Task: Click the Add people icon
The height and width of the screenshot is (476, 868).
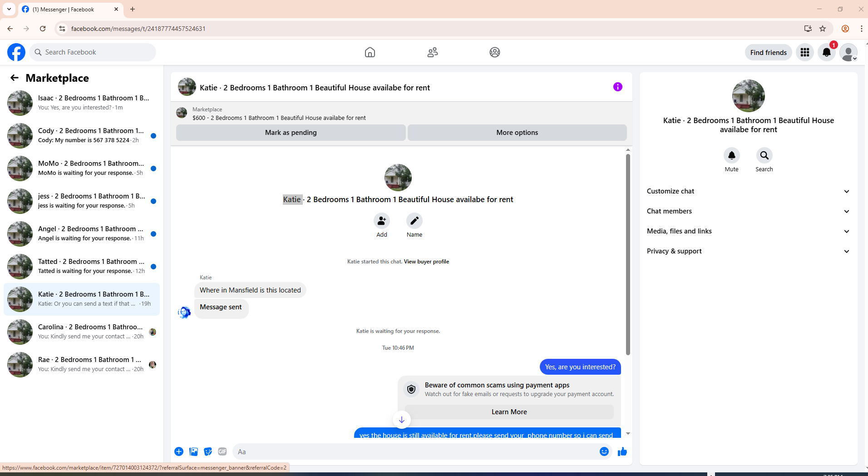Action: tap(382, 221)
